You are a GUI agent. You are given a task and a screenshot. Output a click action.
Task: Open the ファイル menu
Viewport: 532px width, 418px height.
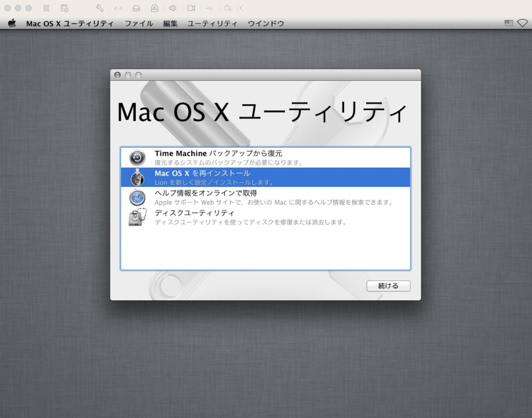139,24
